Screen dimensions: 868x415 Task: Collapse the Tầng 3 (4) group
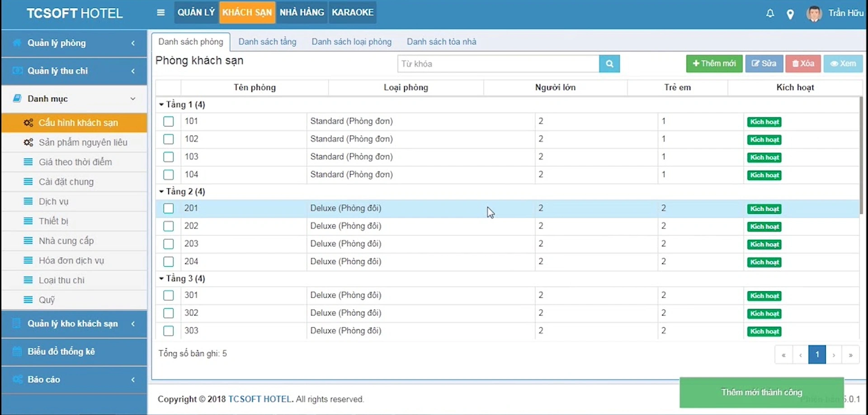pos(161,279)
